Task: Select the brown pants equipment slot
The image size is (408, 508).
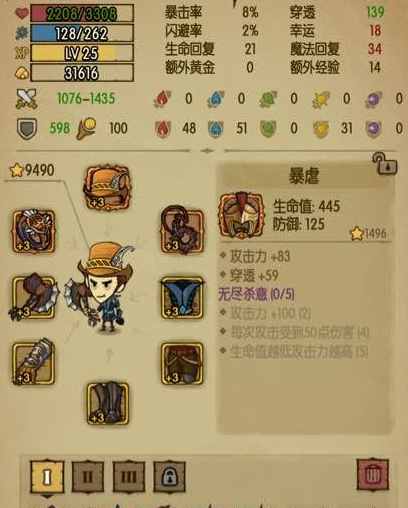Action: [182, 364]
